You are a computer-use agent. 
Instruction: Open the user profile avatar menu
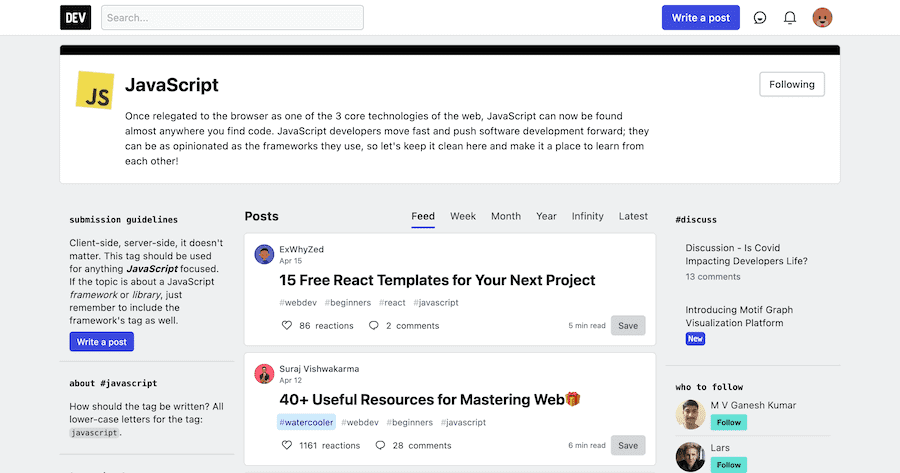coord(822,18)
